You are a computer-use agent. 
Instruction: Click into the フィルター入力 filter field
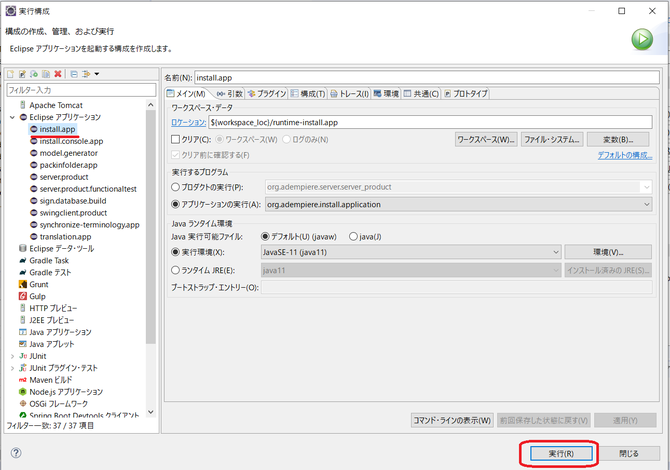pos(81,90)
